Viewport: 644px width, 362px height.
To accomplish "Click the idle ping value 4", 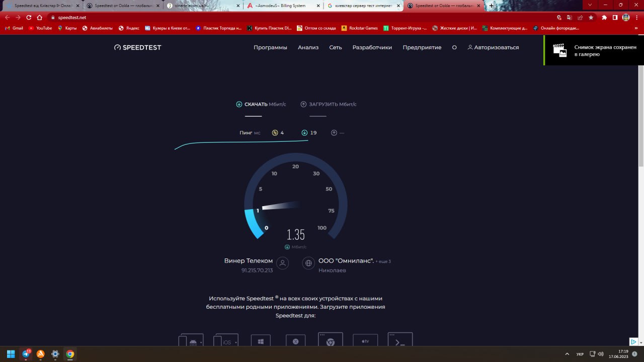I will (282, 133).
